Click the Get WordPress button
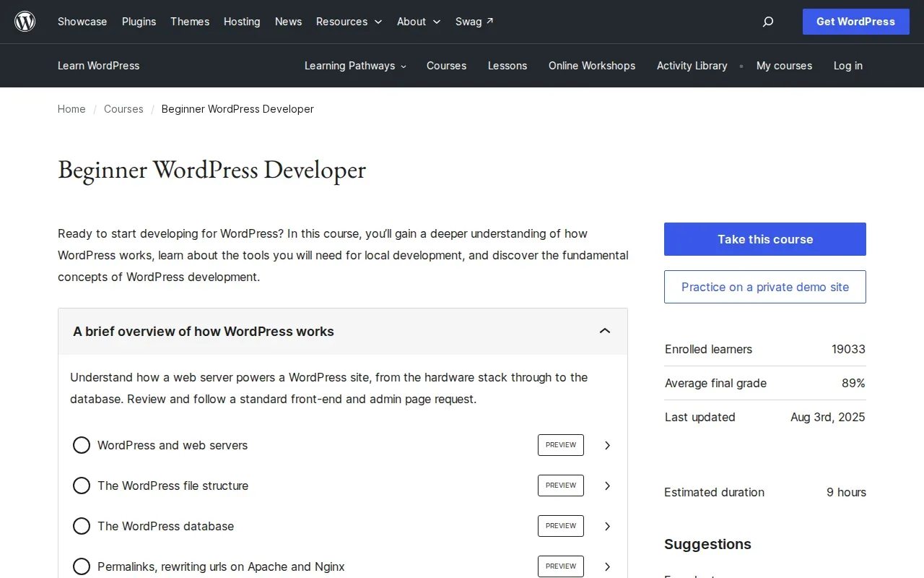Image resolution: width=924 pixels, height=578 pixels. [x=856, y=22]
